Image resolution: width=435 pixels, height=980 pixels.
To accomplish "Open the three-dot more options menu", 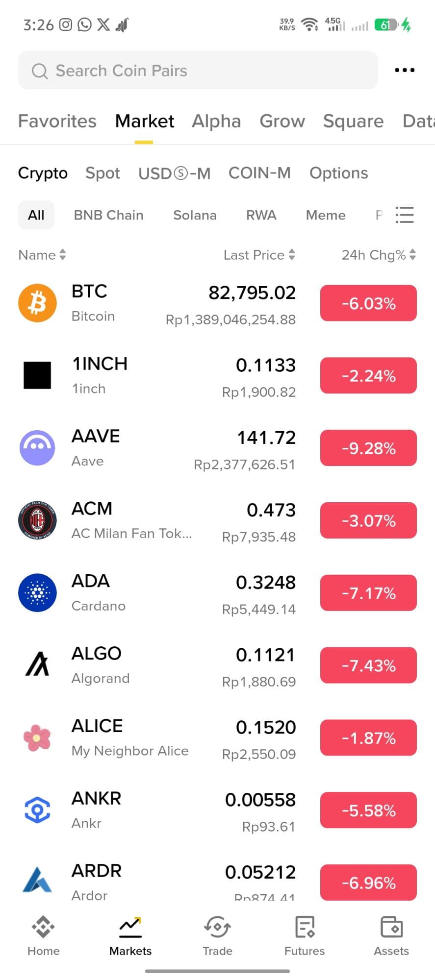I will (x=405, y=70).
